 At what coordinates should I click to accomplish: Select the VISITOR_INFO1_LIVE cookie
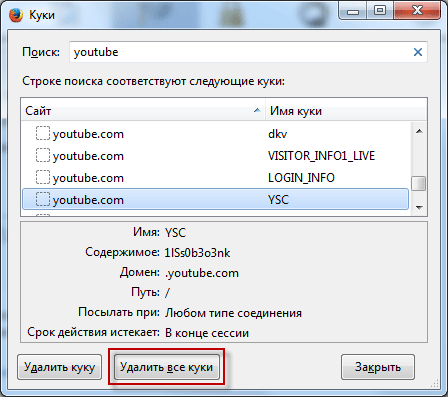[x=215, y=156]
